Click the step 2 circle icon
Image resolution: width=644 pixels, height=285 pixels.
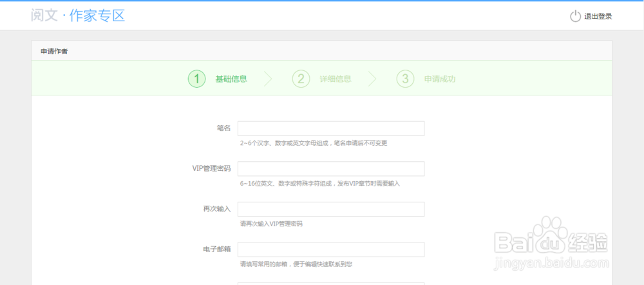(x=301, y=79)
